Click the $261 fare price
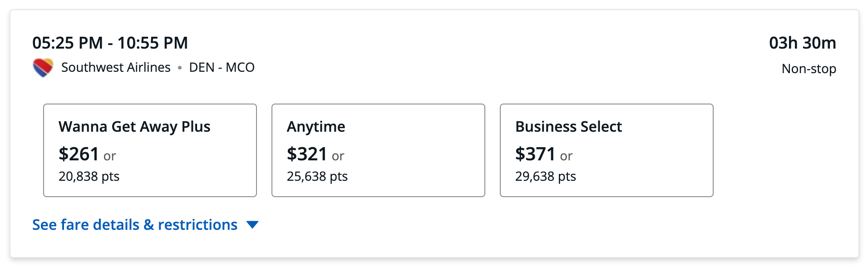Image resolution: width=868 pixels, height=268 pixels. pos(79,154)
